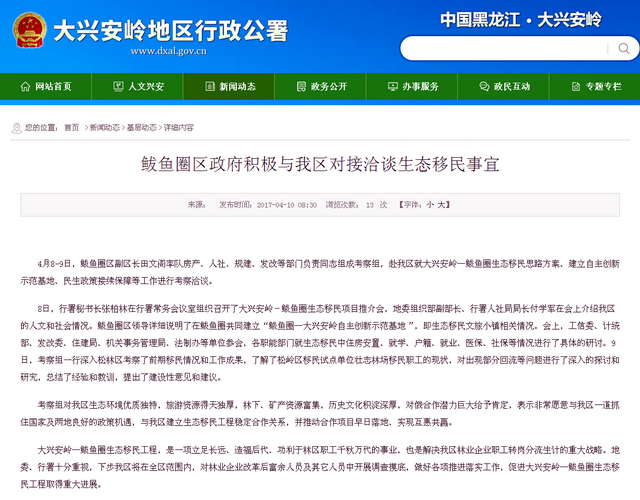
Task: Click the home icon beside 网站首页
Action: (25, 87)
